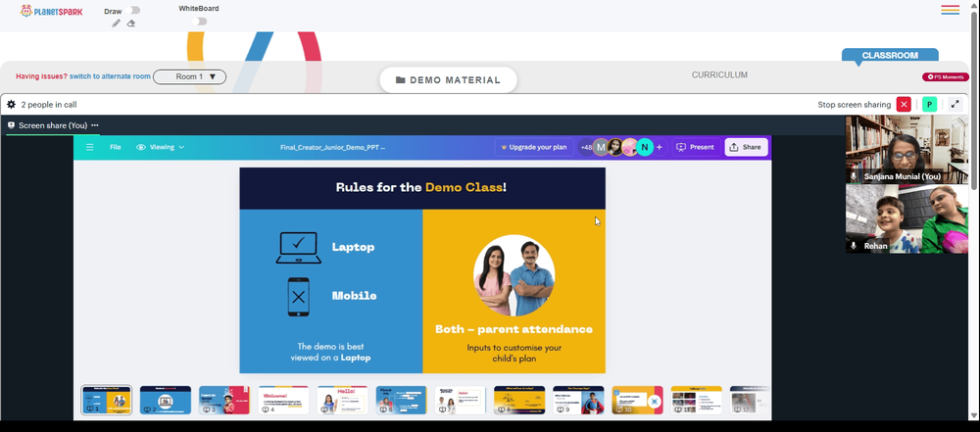The height and width of the screenshot is (432, 980).
Task: Open Screen share three-dot options
Action: (94, 125)
